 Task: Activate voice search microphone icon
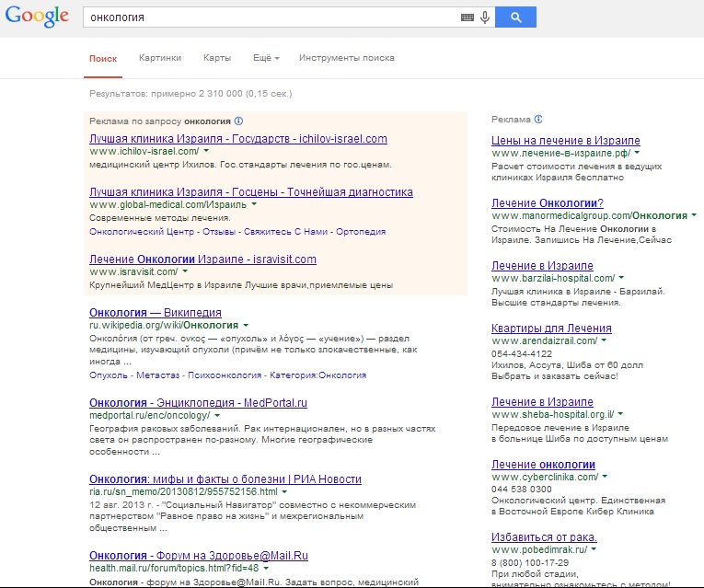pos(485,17)
